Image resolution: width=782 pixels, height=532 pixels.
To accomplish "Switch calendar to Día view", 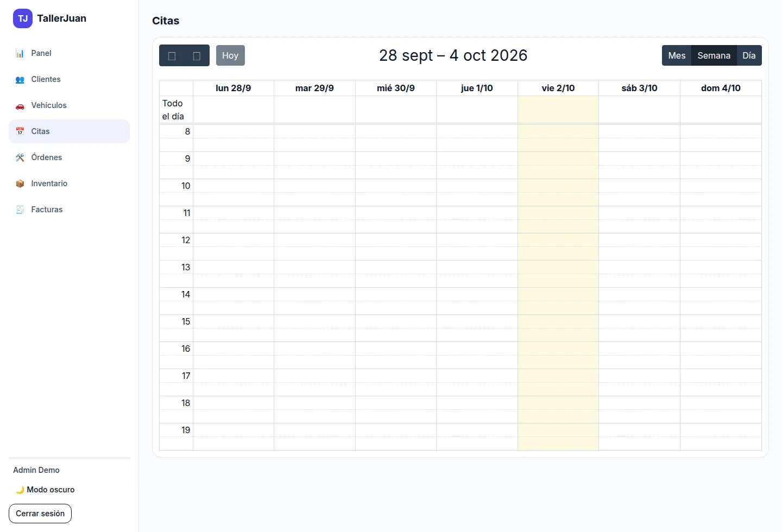I will pos(749,55).
